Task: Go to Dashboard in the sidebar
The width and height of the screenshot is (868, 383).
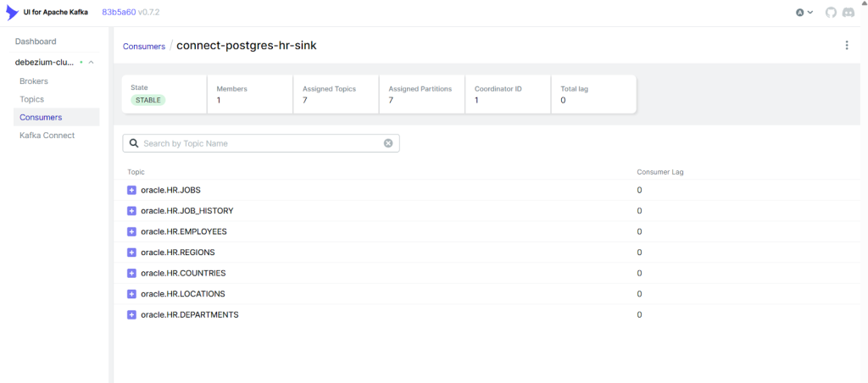Action: pos(36,42)
